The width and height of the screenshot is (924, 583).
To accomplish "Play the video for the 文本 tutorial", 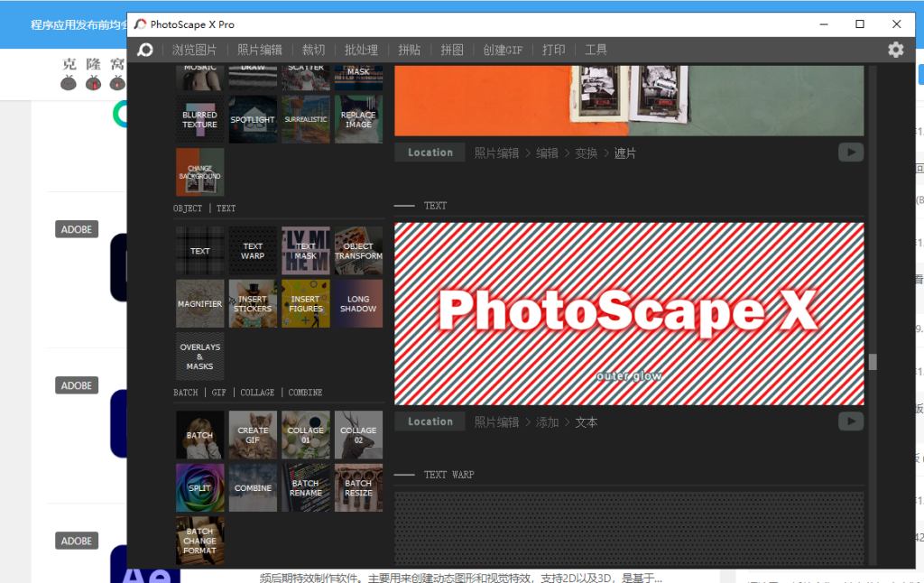I will click(x=851, y=421).
